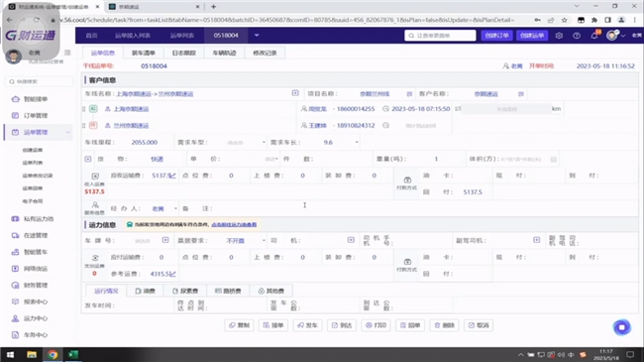Image resolution: width=644 pixels, height=362 pixels.
Task: Open 订单管理 in the sidebar
Action: 36,116
